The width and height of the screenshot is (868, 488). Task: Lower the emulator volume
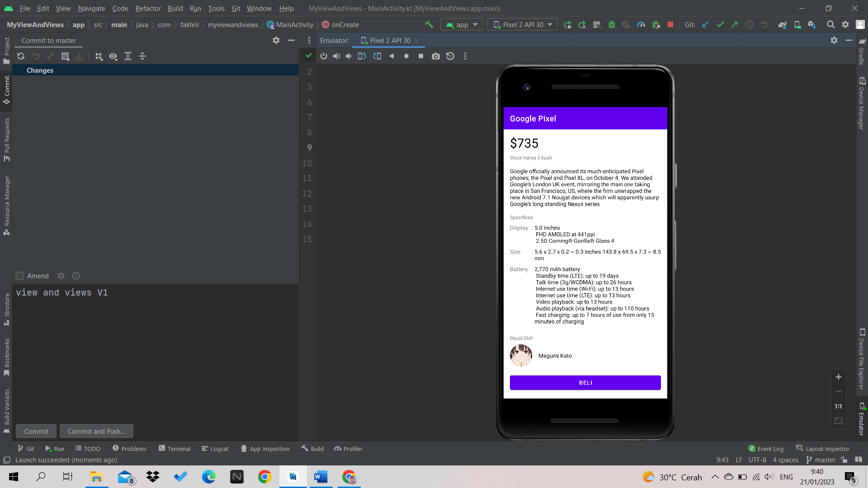348,56
